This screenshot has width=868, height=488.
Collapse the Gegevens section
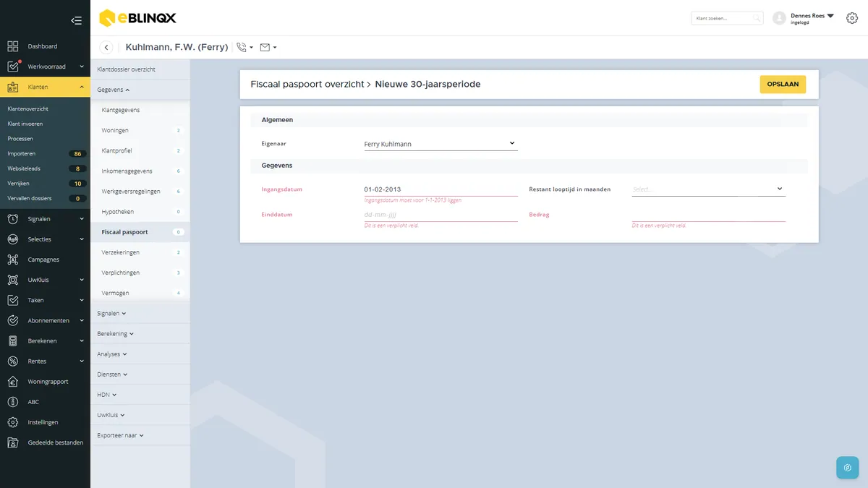(x=114, y=90)
